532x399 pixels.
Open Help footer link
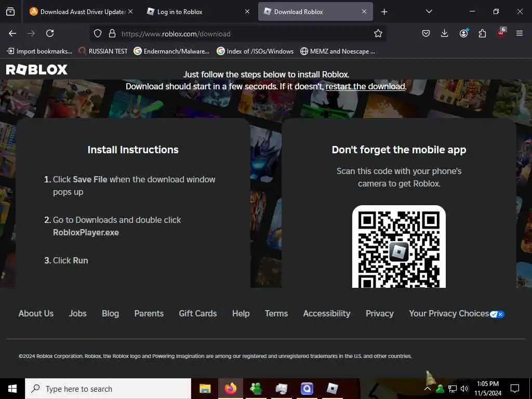241,313
